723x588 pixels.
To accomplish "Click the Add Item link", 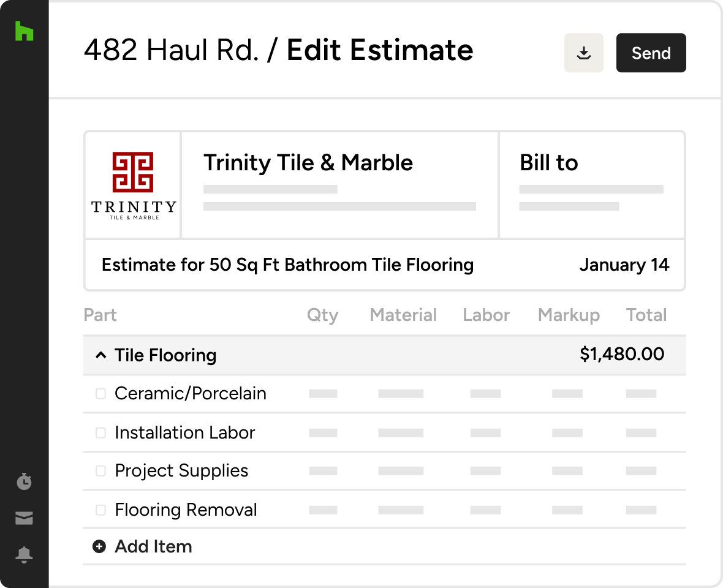I will [x=153, y=546].
